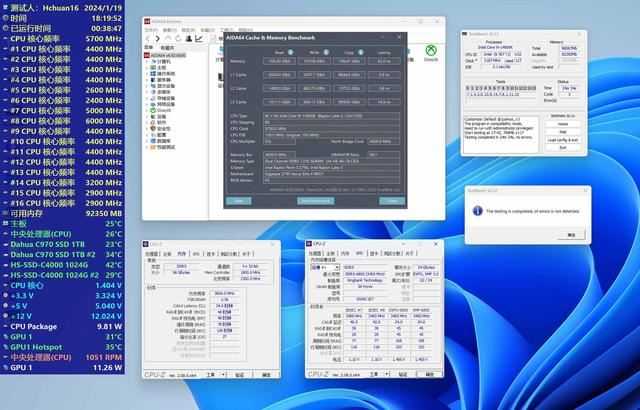The image size is (640, 410).
Task: Click Mail button in TestMem5 window
Action: [563, 132]
